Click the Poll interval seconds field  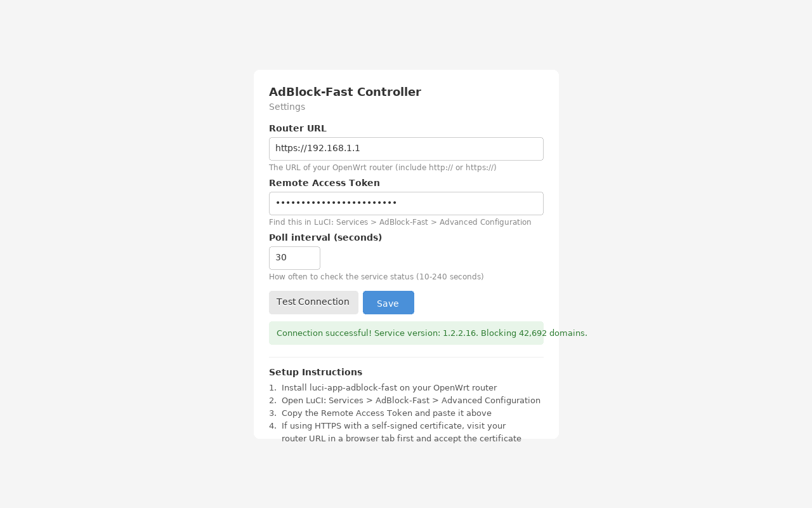click(294, 258)
